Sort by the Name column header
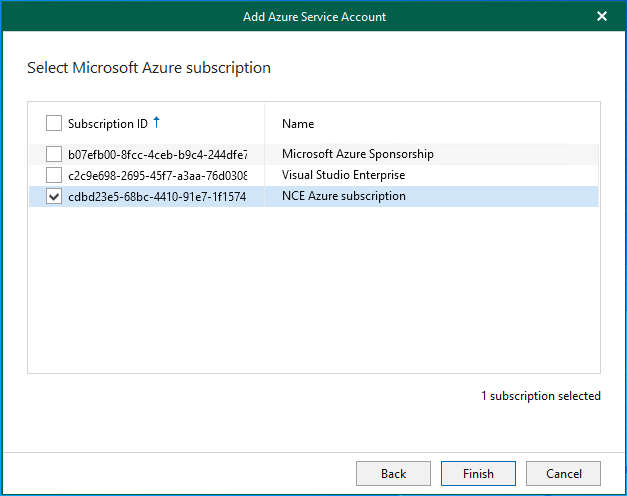 tap(298, 124)
